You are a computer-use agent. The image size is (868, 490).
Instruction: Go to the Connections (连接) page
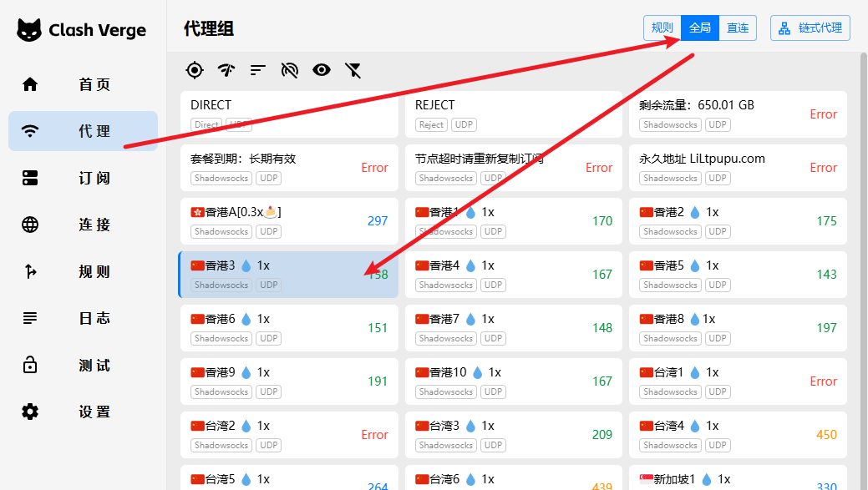(x=83, y=225)
